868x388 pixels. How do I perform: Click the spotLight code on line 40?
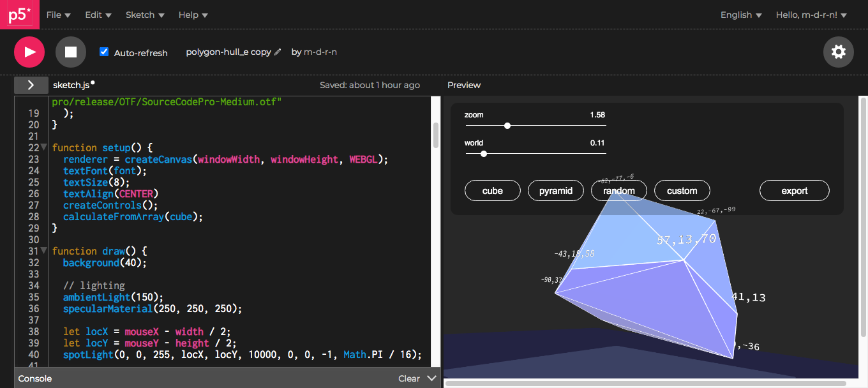[243, 354]
